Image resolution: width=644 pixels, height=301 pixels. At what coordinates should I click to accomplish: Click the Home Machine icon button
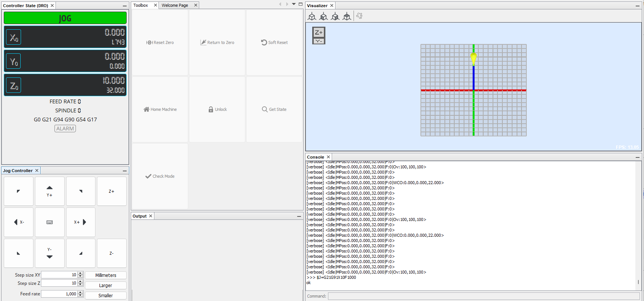160,109
